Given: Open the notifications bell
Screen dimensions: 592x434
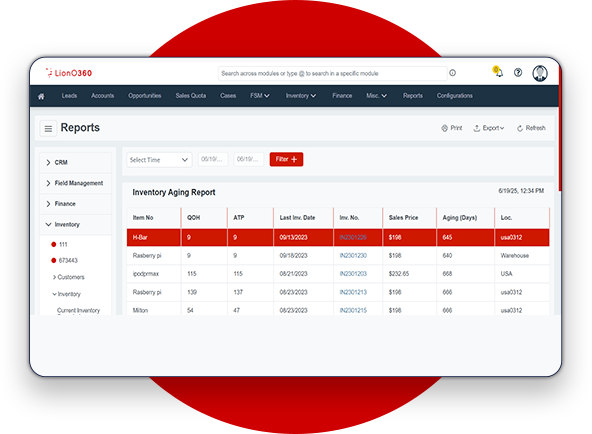Looking at the screenshot, I should pos(498,72).
